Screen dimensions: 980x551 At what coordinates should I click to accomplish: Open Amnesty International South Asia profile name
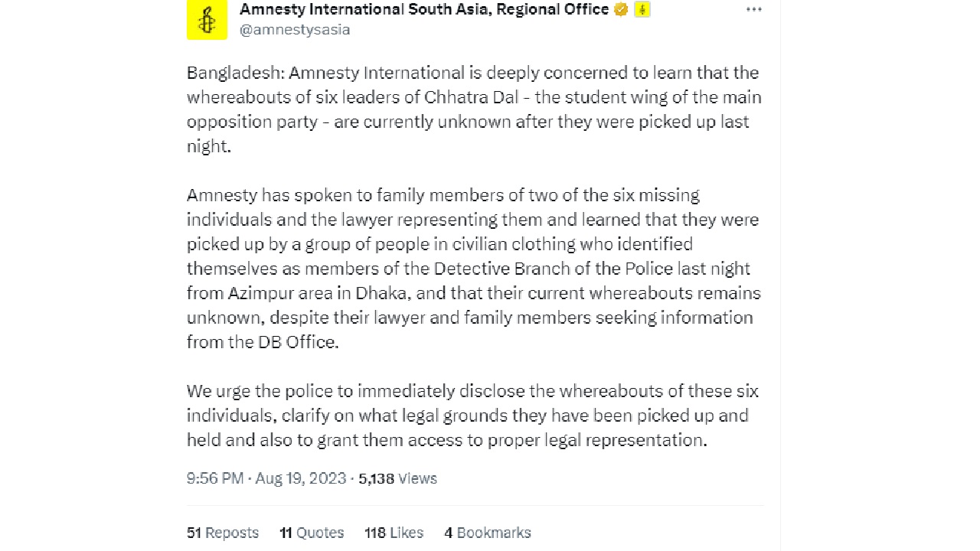point(424,9)
